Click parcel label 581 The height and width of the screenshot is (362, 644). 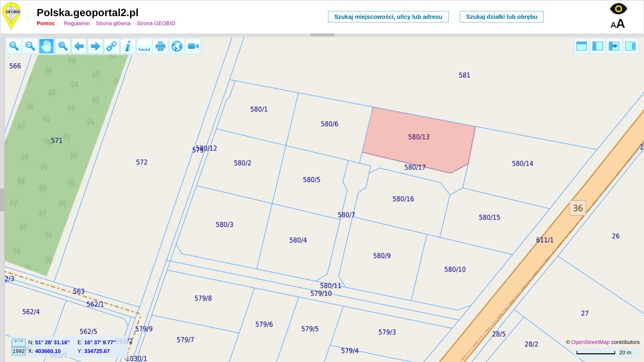pyautogui.click(x=465, y=75)
